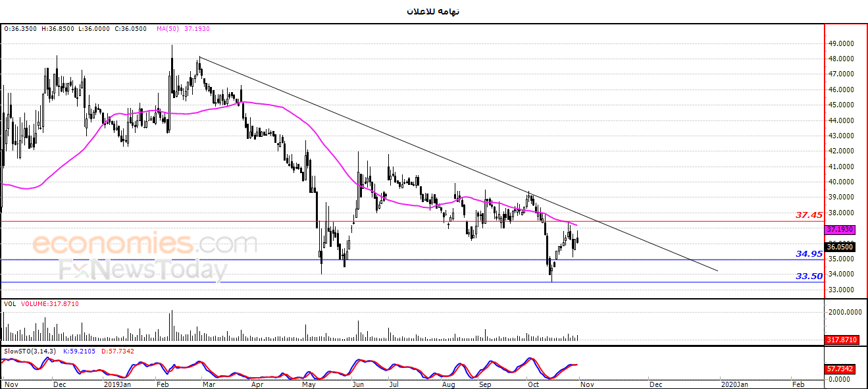The image size is (868, 389).
Task: Select the open value 'O:36.3500'
Action: 20,29
